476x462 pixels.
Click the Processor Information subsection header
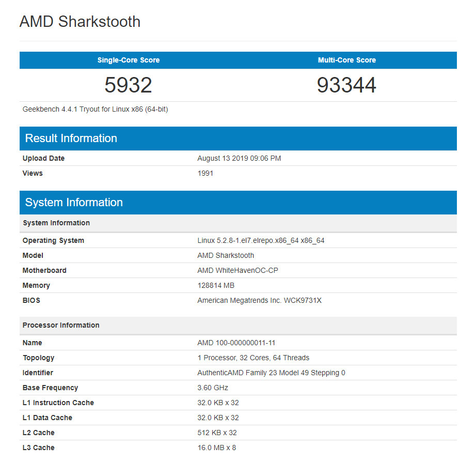[x=61, y=325]
